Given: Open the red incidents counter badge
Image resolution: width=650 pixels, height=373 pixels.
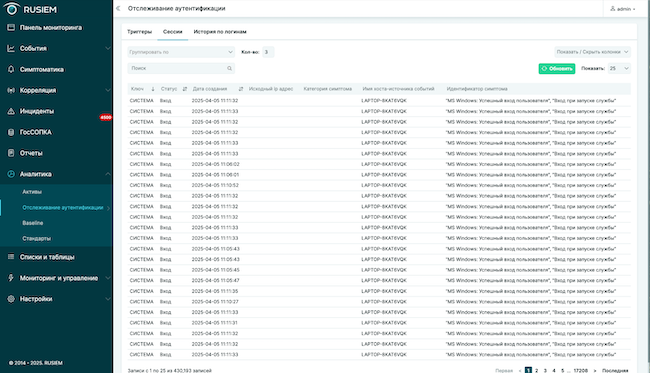Looking at the screenshot, I should click(106, 117).
